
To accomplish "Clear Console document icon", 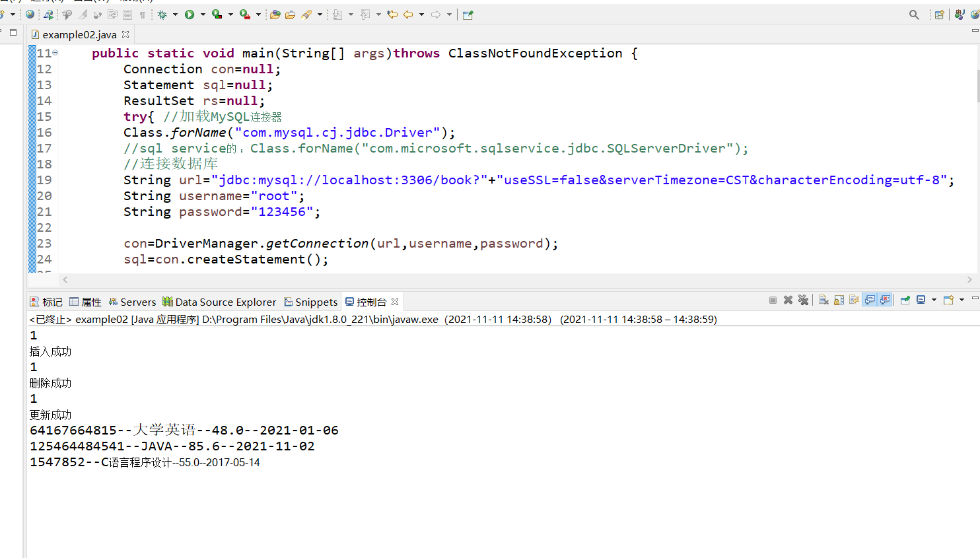I will coord(823,300).
